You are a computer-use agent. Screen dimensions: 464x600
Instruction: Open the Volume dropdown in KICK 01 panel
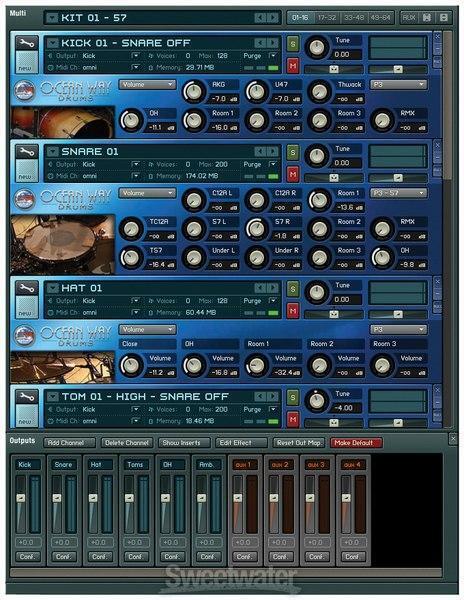point(147,85)
